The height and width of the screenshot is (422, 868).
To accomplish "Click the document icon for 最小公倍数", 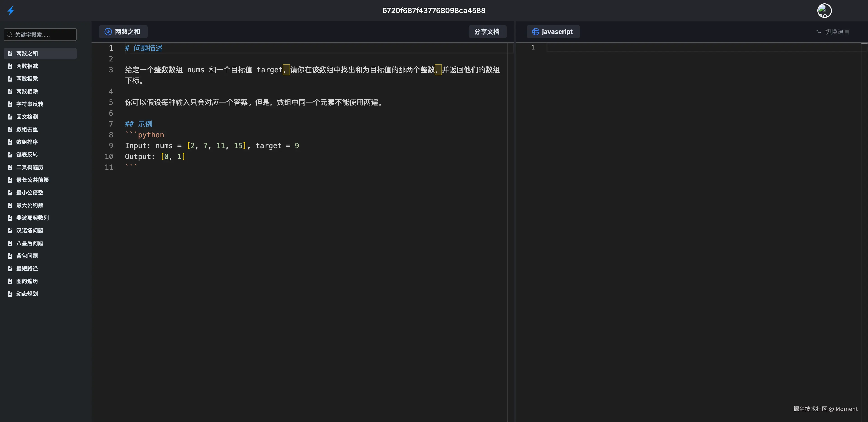I will point(10,193).
